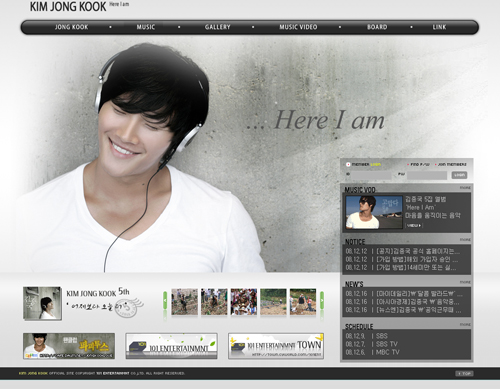500x389 pixels.
Task: Open the 5th album cover thumbnail
Action: pyautogui.click(x=42, y=303)
